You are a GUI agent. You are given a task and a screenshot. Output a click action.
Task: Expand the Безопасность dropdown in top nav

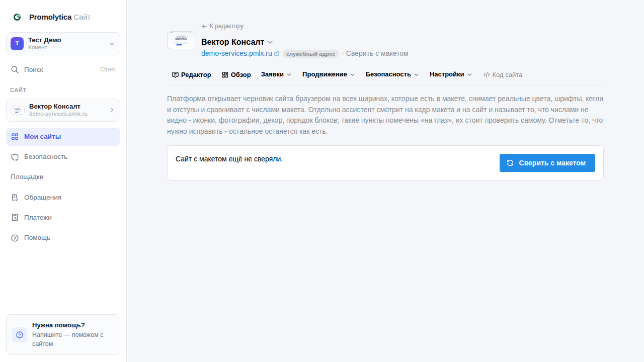(x=392, y=74)
